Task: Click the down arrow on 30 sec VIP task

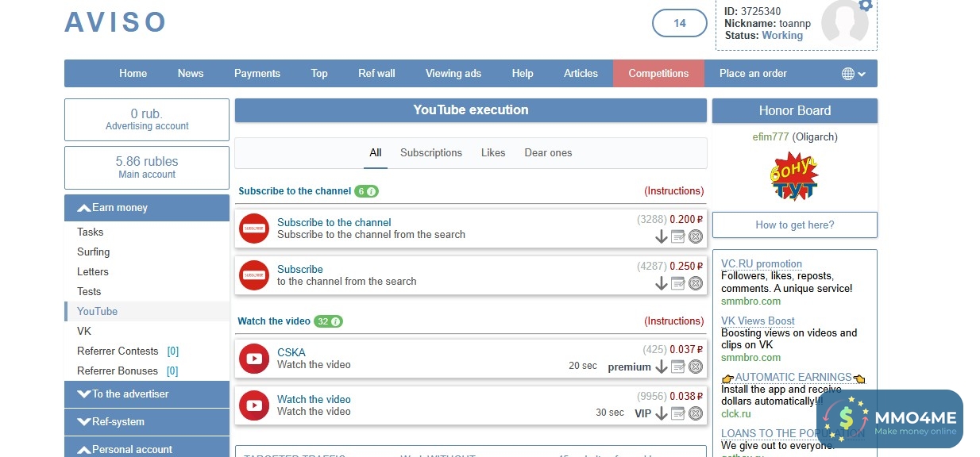Action: coord(661,413)
